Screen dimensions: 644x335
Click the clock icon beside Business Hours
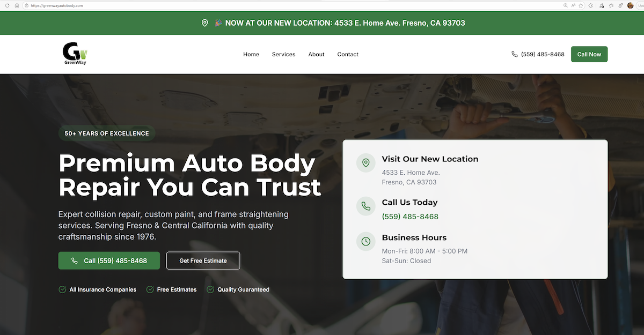click(365, 241)
